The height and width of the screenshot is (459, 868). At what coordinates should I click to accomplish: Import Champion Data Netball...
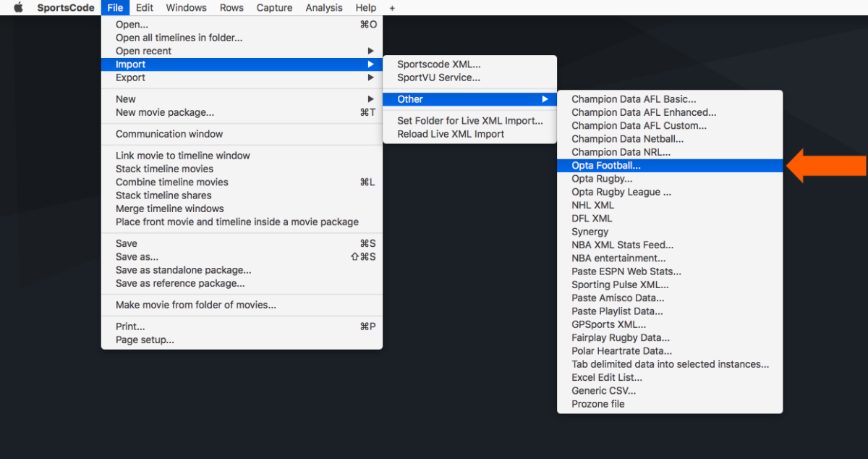click(x=670, y=139)
